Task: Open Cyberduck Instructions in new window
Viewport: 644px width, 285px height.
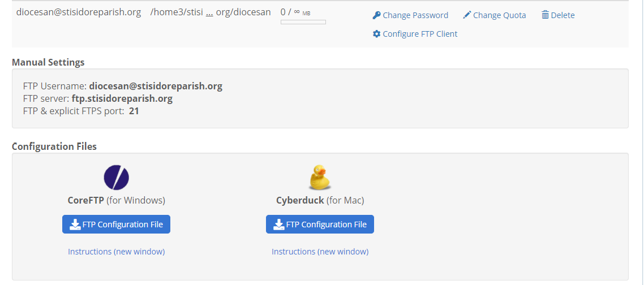Action: tap(320, 252)
